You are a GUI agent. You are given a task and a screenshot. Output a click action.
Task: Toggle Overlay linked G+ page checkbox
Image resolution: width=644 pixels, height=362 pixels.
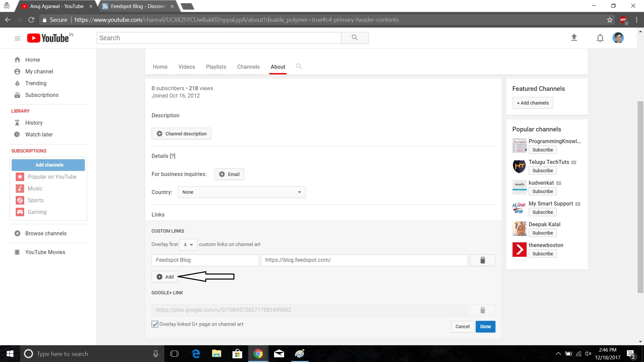point(155,324)
